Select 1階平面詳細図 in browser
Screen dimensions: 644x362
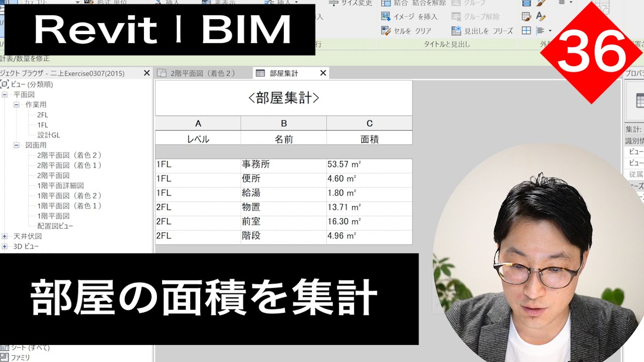60,186
